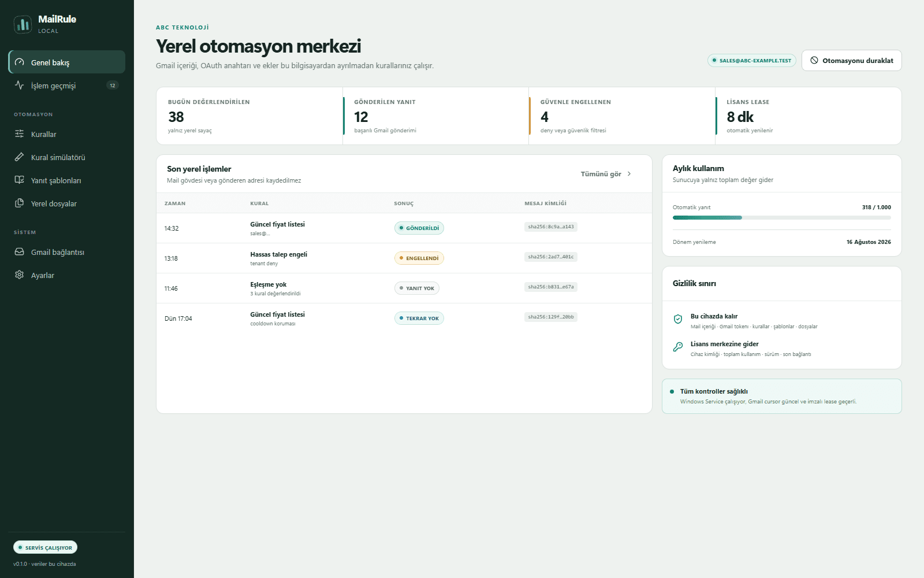
Task: Open Genel bakış gauge icon
Action: pyautogui.click(x=20, y=62)
